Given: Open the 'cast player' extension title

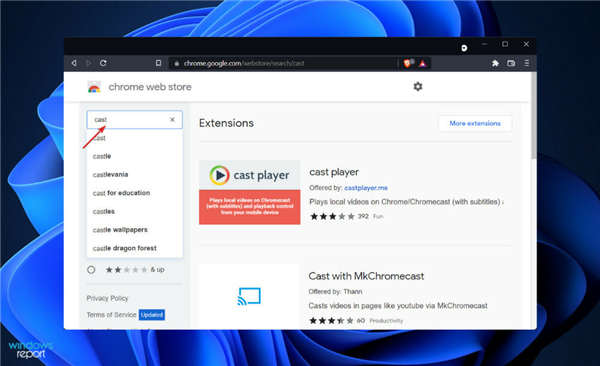Looking at the screenshot, I should click(x=334, y=172).
